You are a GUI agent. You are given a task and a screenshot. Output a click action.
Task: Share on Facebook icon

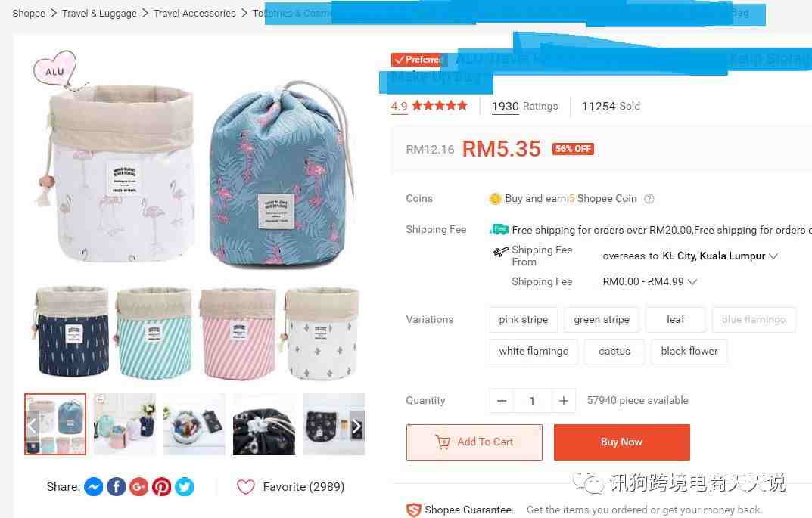click(117, 487)
